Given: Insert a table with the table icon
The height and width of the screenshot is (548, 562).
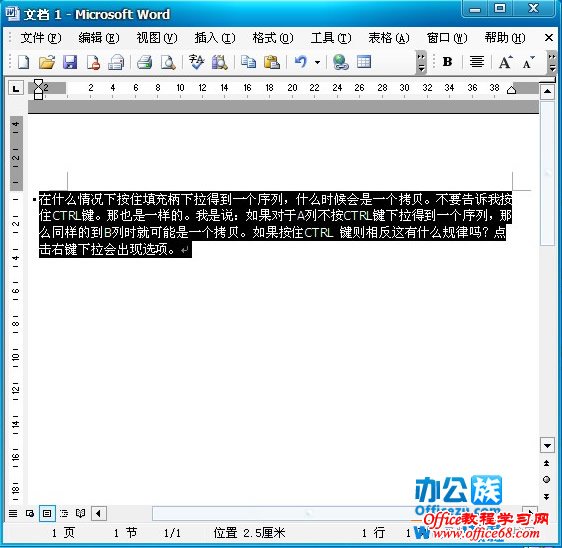Looking at the screenshot, I should tap(364, 62).
